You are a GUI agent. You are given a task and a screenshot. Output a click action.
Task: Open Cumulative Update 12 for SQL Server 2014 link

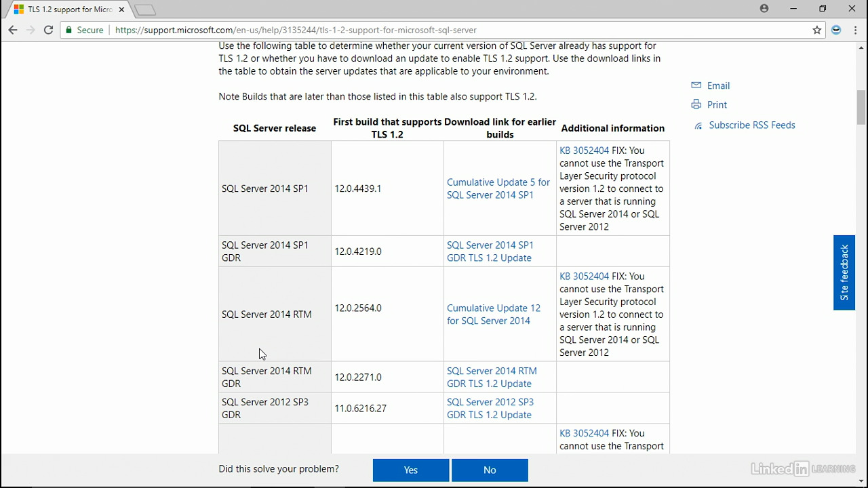tap(494, 314)
